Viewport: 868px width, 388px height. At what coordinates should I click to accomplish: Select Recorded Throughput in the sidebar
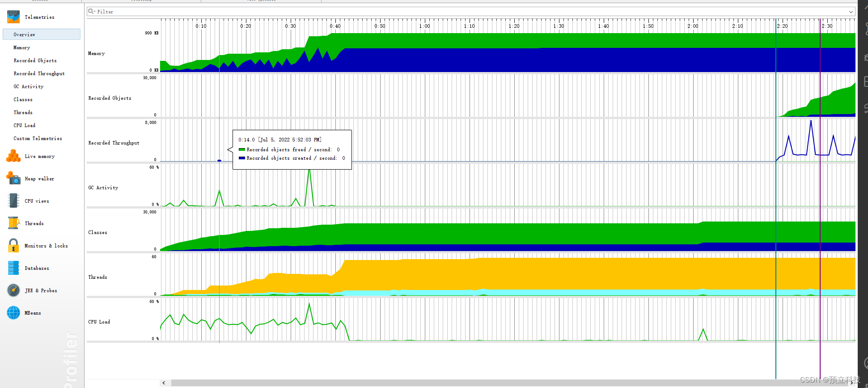tap(39, 73)
